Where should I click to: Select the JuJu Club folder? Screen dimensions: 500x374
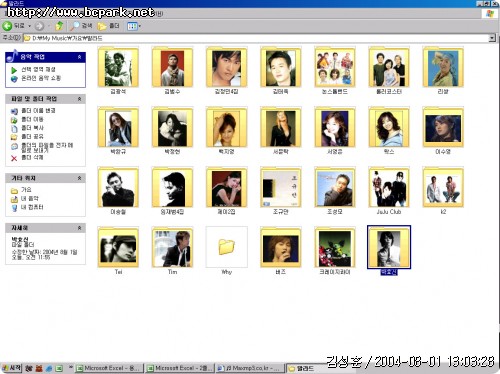point(389,191)
